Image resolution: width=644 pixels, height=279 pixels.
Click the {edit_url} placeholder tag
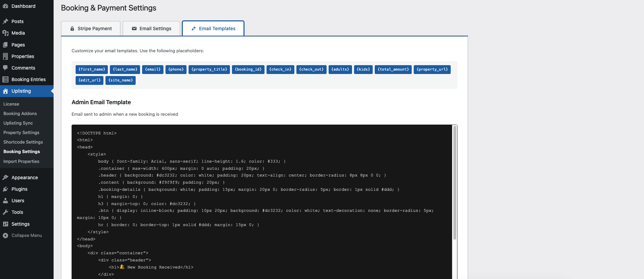[x=90, y=80]
